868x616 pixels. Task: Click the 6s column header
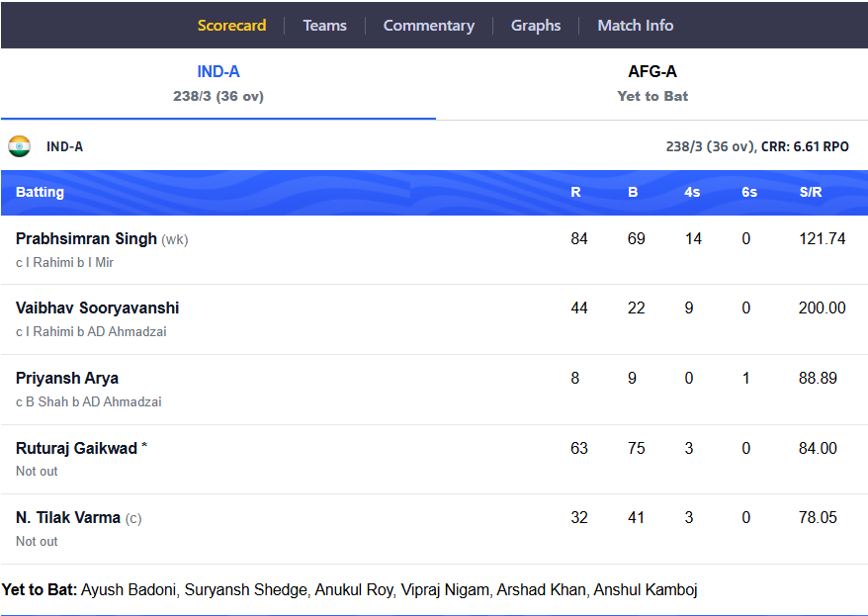(x=749, y=192)
